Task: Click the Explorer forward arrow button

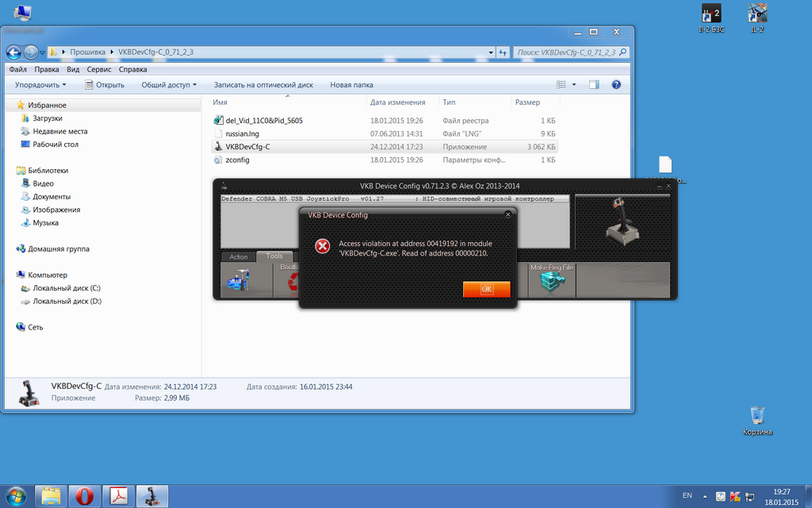Action: (x=31, y=52)
